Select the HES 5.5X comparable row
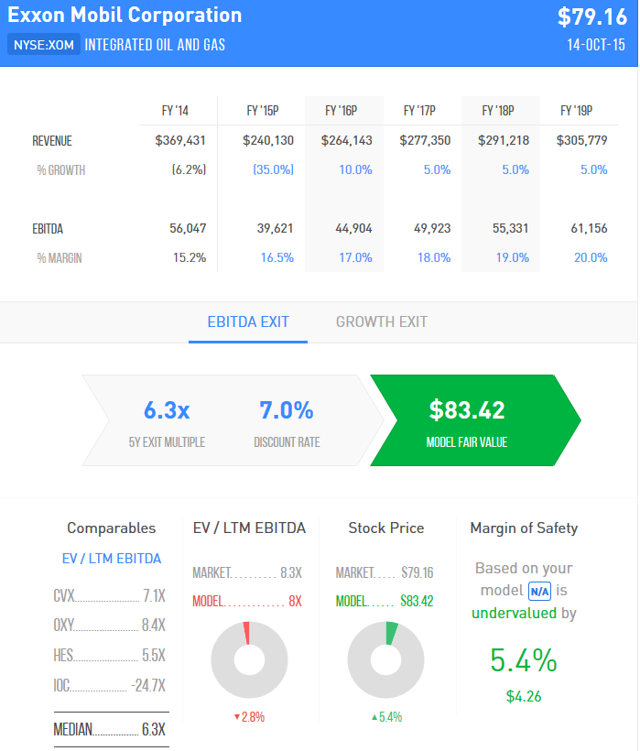The width and height of the screenshot is (640, 751). coord(110,655)
